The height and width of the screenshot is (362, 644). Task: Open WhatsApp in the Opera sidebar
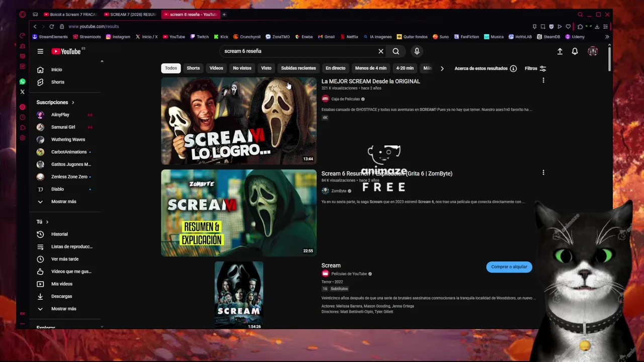click(22, 81)
